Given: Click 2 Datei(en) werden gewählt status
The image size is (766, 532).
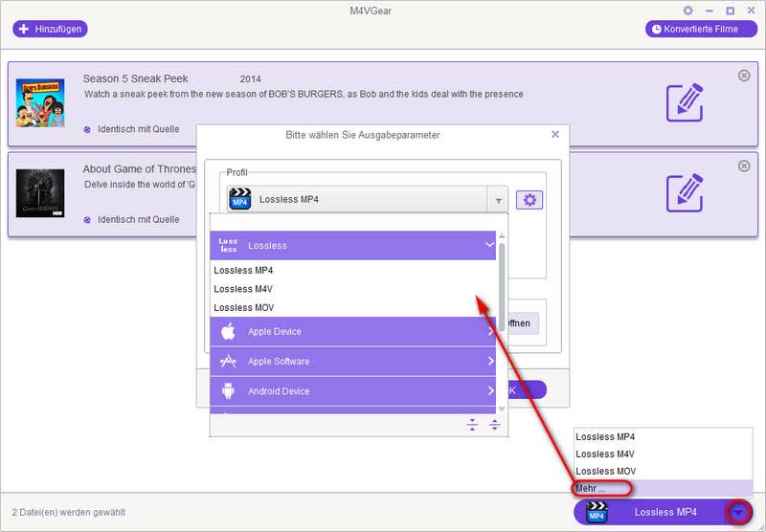Looking at the screenshot, I should tap(68, 513).
